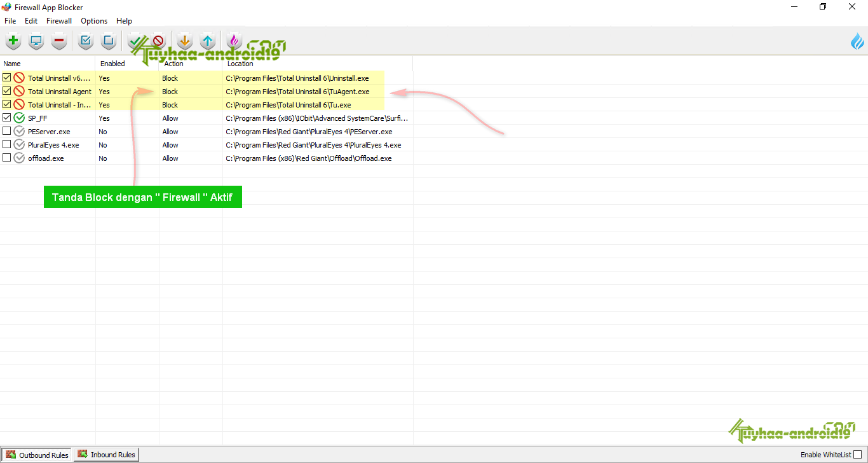
Task: Click the empty-box Disable rule toolbar icon
Action: [x=109, y=42]
